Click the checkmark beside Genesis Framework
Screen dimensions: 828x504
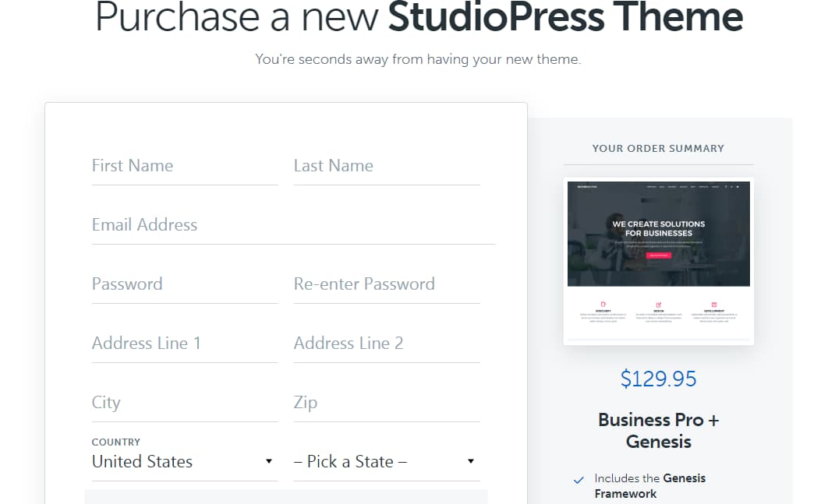tap(579, 481)
